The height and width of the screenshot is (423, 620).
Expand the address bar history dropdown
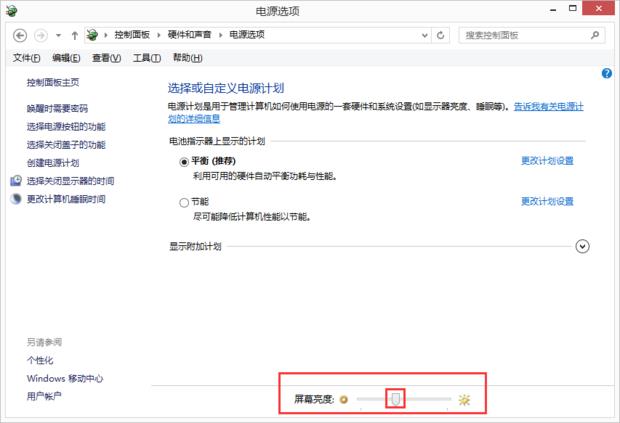coord(425,36)
